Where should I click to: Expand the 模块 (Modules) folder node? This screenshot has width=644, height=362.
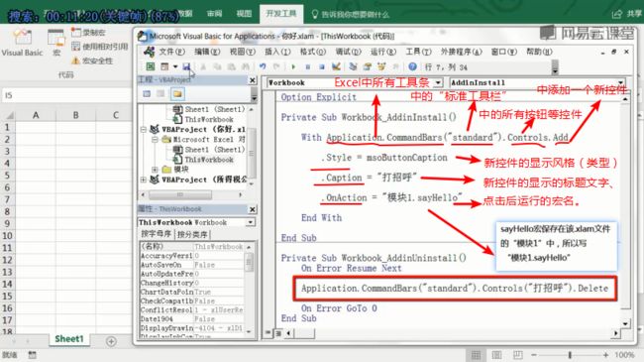pyautogui.click(x=155, y=169)
